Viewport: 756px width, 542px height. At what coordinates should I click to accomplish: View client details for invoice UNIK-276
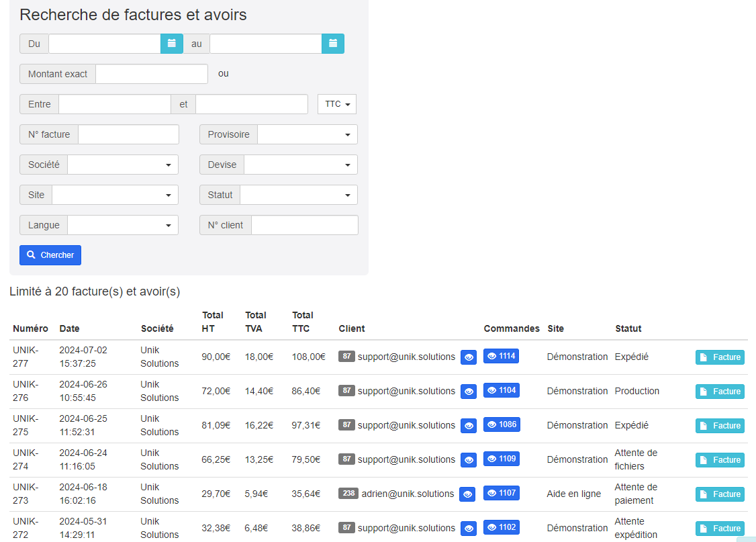pos(469,392)
